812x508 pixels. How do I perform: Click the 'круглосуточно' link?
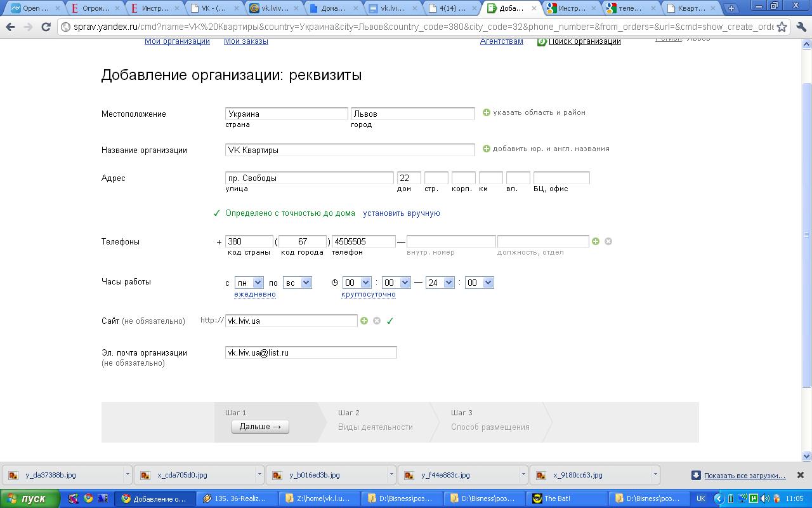tap(369, 294)
